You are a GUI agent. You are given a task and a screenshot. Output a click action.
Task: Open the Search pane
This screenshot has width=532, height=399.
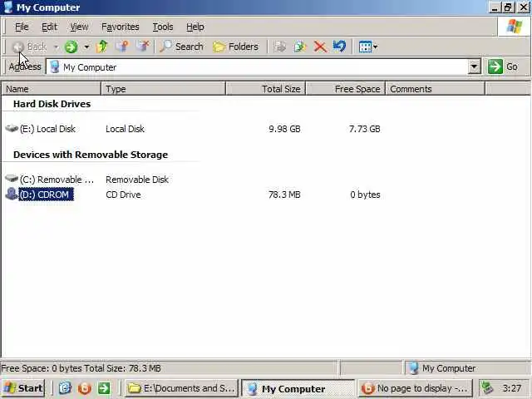coord(181,47)
